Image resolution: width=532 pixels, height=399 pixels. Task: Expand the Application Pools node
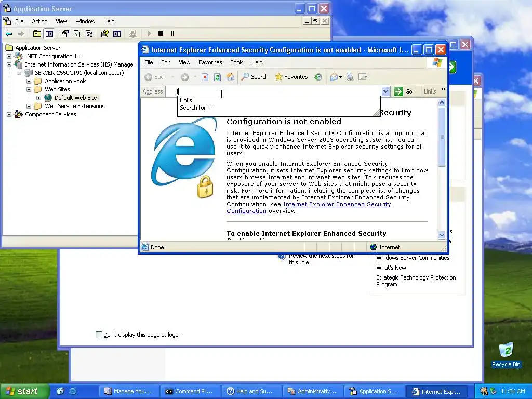29,82
